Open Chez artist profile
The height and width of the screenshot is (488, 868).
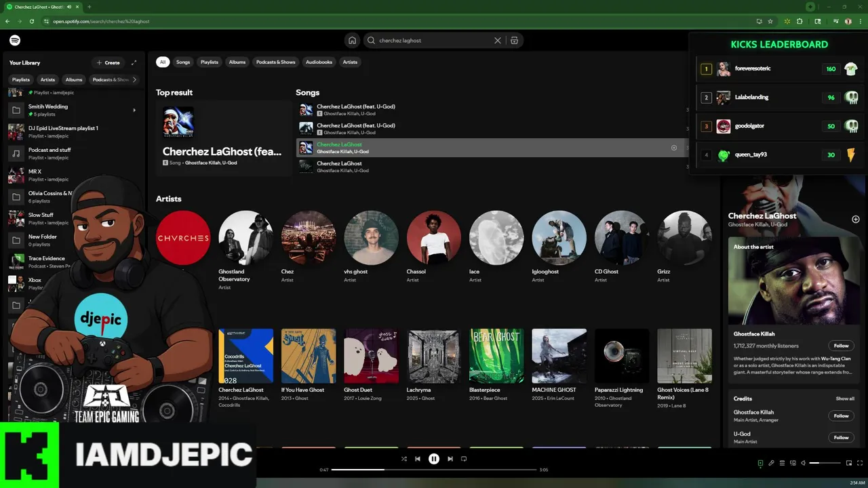click(x=309, y=247)
